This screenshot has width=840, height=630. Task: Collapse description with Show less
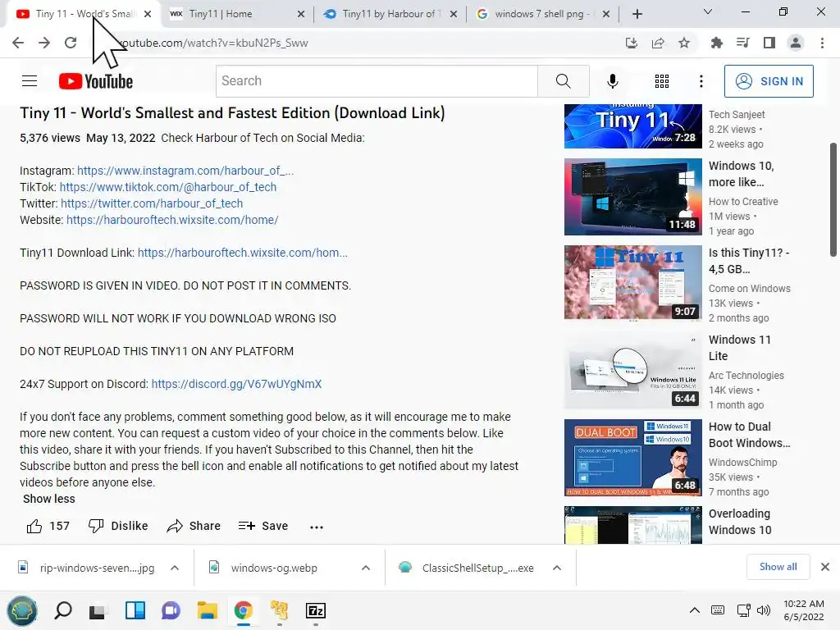coord(48,499)
